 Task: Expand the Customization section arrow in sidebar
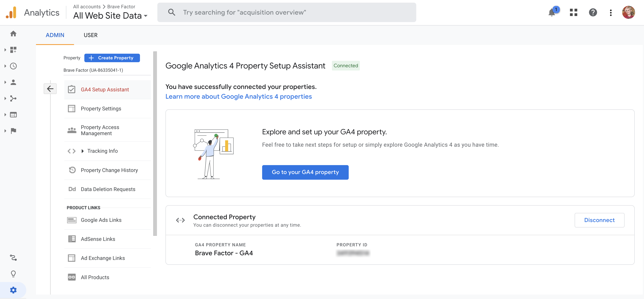5,50
